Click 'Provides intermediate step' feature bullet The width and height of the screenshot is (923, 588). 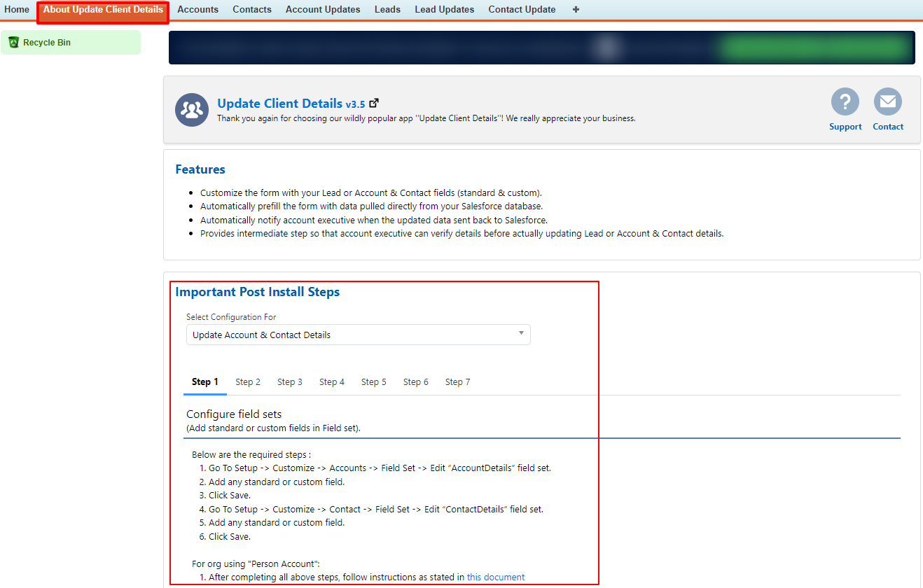tap(462, 234)
